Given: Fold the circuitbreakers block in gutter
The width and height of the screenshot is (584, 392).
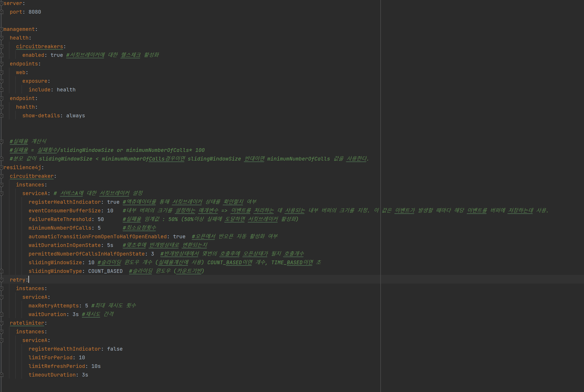Looking at the screenshot, I should (1, 47).
